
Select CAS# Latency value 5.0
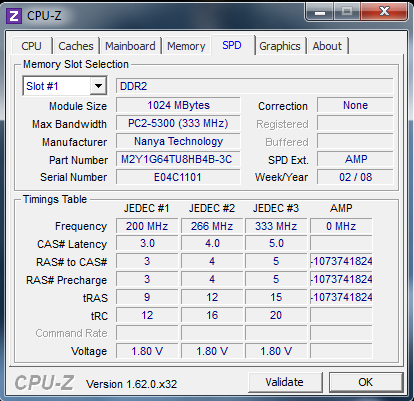click(x=276, y=244)
